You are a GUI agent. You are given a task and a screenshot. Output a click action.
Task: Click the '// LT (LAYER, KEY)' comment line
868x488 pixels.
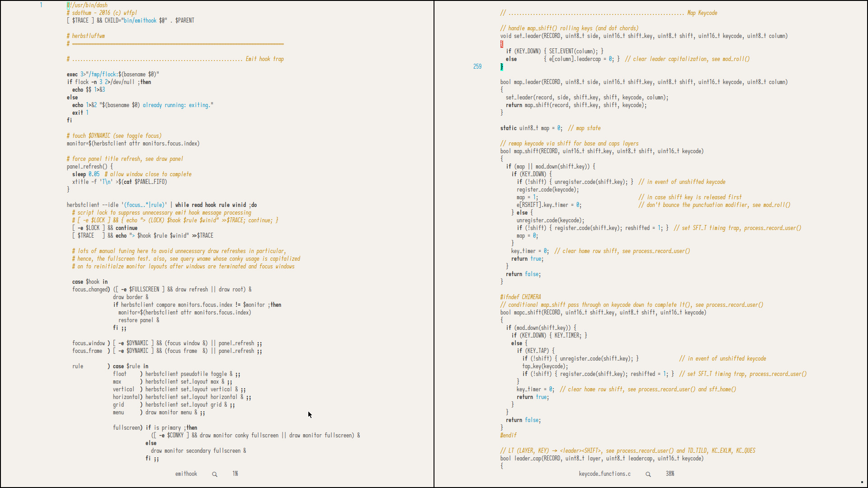pyautogui.click(x=628, y=450)
